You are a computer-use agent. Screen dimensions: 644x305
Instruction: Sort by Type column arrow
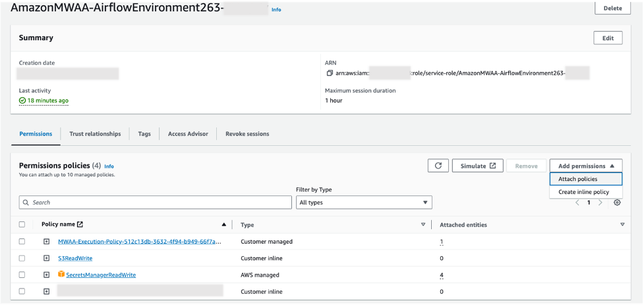pos(423,224)
